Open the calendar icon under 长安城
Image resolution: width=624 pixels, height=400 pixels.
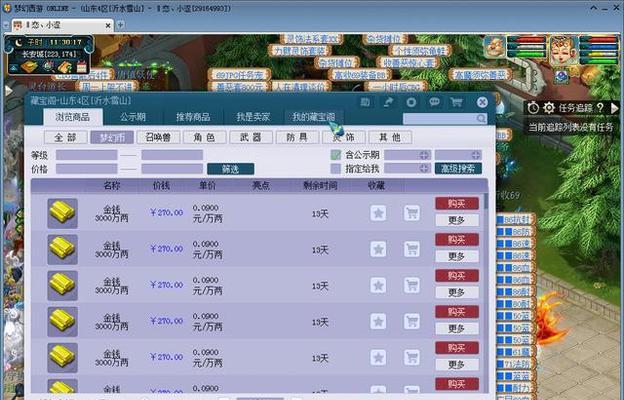pyautogui.click(x=82, y=66)
